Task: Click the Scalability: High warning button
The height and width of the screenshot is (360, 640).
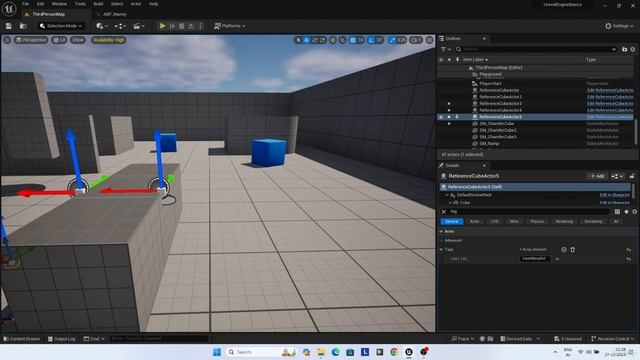Action: [x=109, y=40]
